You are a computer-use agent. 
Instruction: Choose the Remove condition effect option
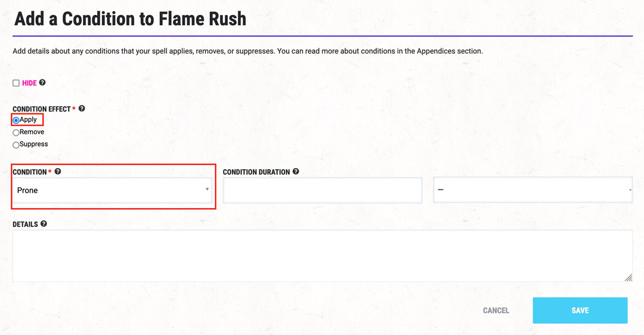(16, 132)
